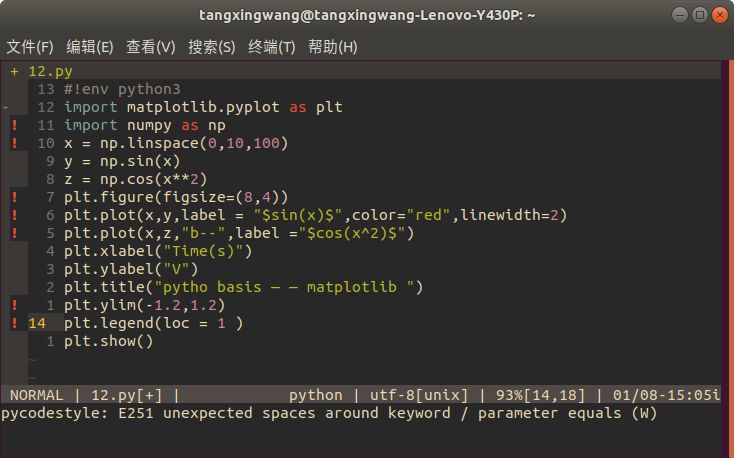
Task: Click NORMAL mode indicator in status line
Action: [37, 395]
